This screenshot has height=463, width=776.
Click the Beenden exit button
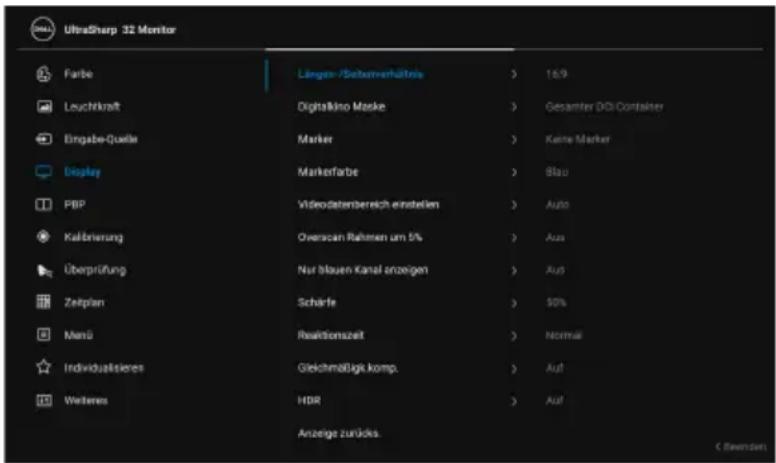[x=741, y=447]
